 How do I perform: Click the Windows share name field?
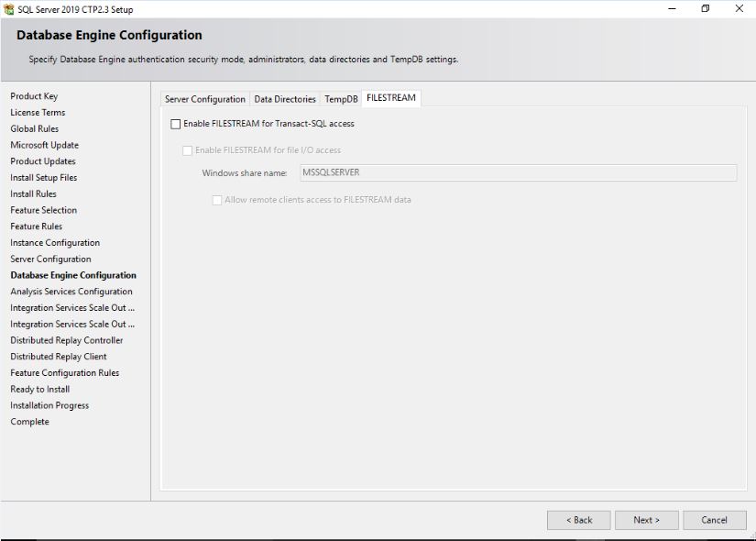coord(519,172)
